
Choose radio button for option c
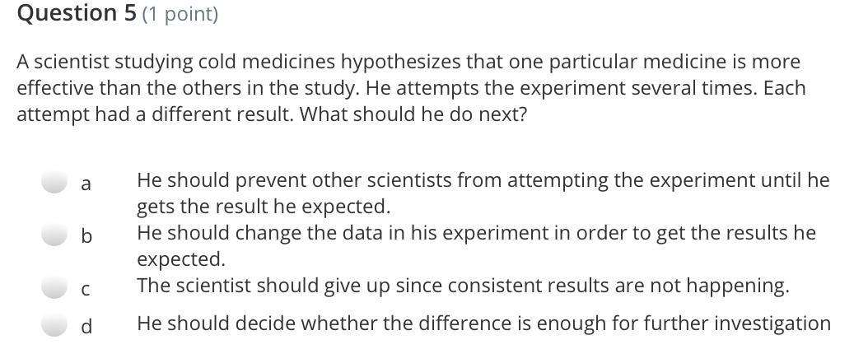click(x=54, y=287)
